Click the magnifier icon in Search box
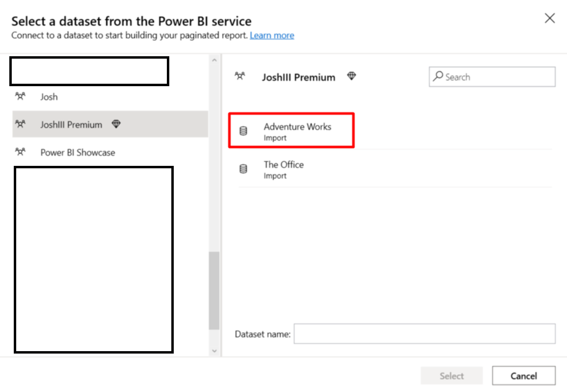Image resolution: width=567 pixels, height=392 pixels. (x=438, y=76)
